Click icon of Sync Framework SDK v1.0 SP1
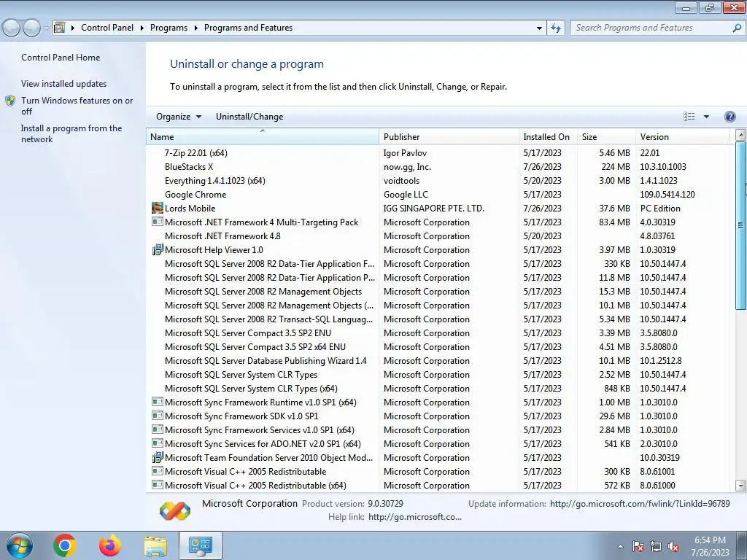This screenshot has width=747, height=560. click(158, 416)
